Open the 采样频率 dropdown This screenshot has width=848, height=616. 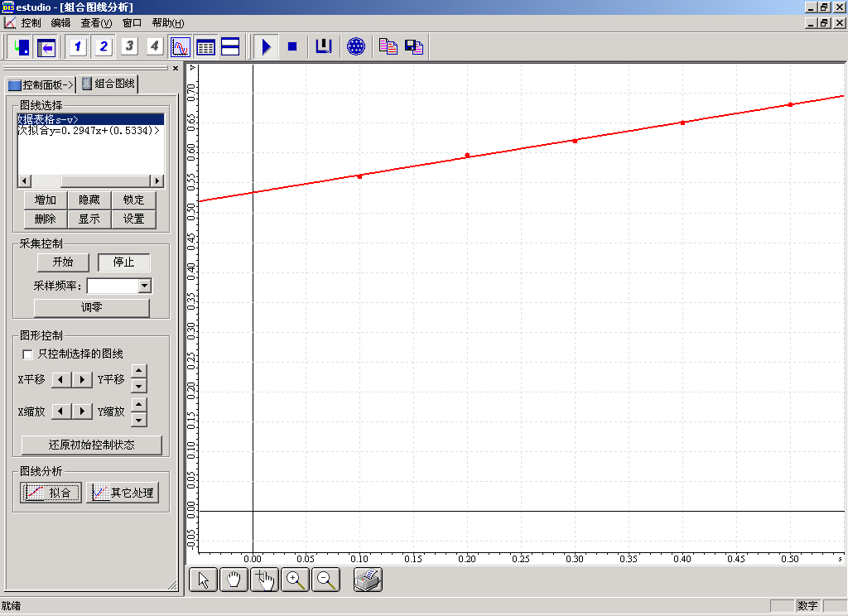click(145, 286)
